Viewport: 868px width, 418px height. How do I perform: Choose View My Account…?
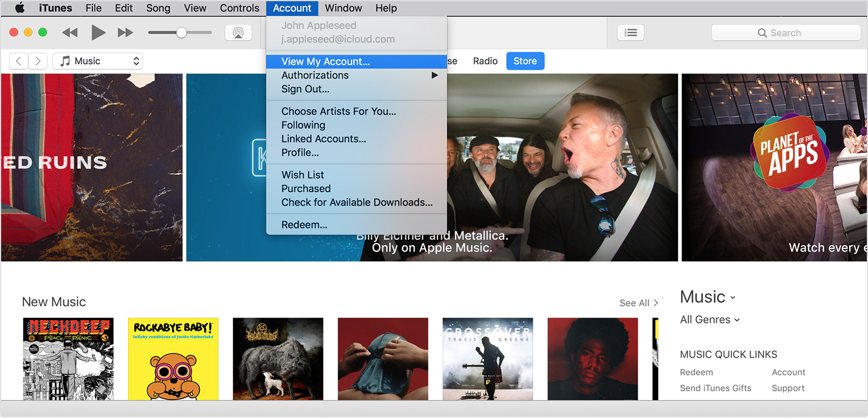356,62
